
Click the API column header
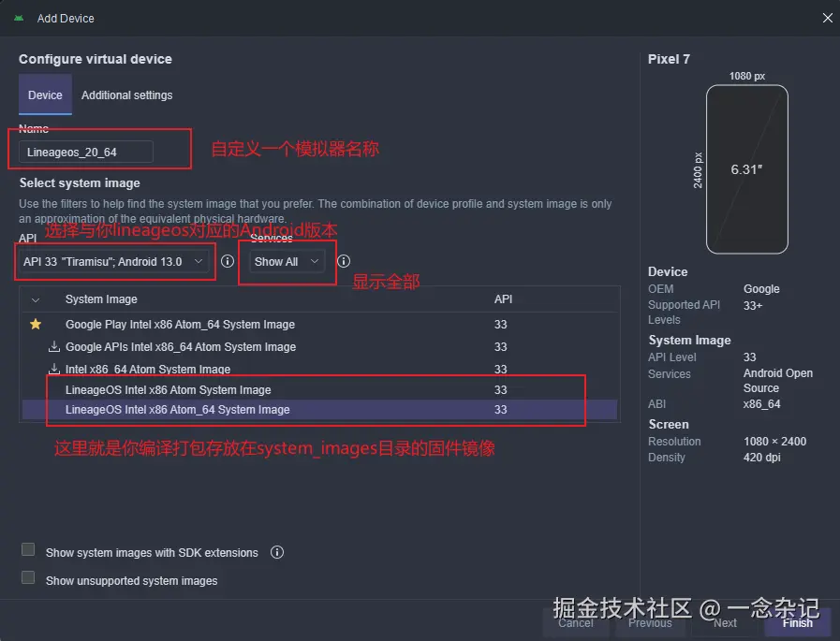point(503,299)
